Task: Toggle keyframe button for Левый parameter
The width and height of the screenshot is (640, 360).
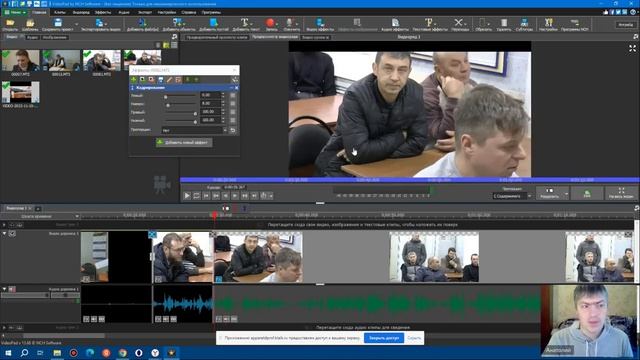Action: pos(233,95)
